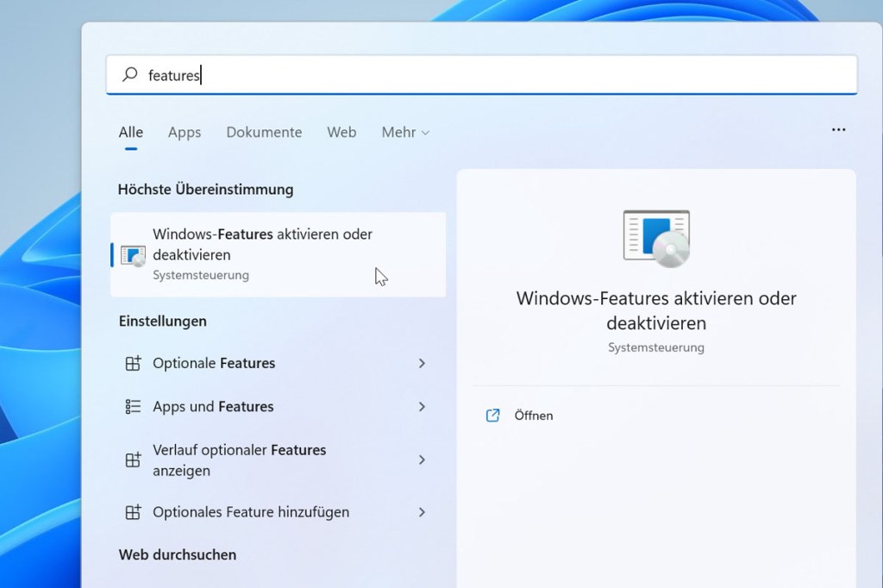Select the Web tab

point(341,133)
